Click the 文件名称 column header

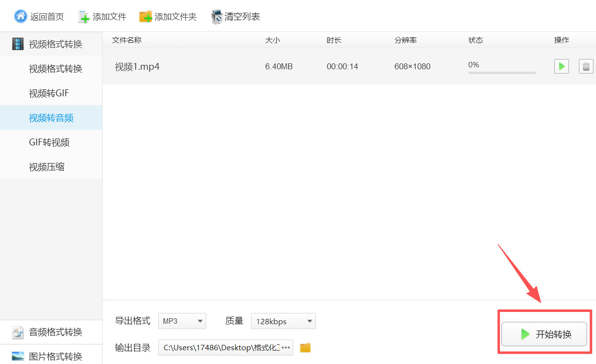(x=127, y=40)
